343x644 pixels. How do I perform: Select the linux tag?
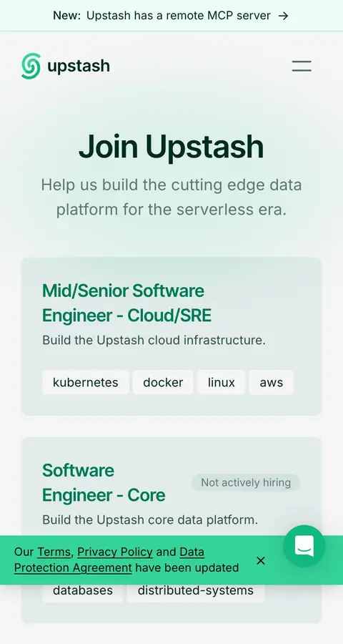[221, 382]
